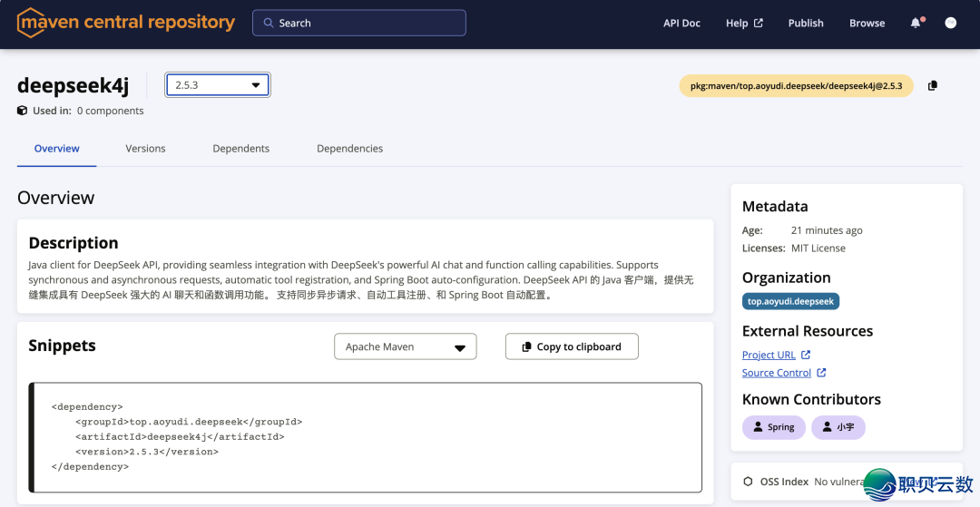
Task: Go to the Browse page
Action: pos(867,23)
